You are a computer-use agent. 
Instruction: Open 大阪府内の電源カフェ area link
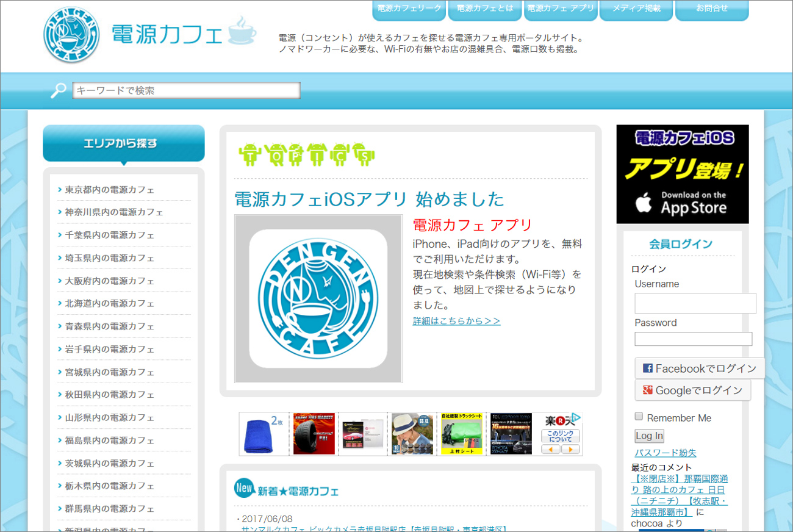click(110, 281)
